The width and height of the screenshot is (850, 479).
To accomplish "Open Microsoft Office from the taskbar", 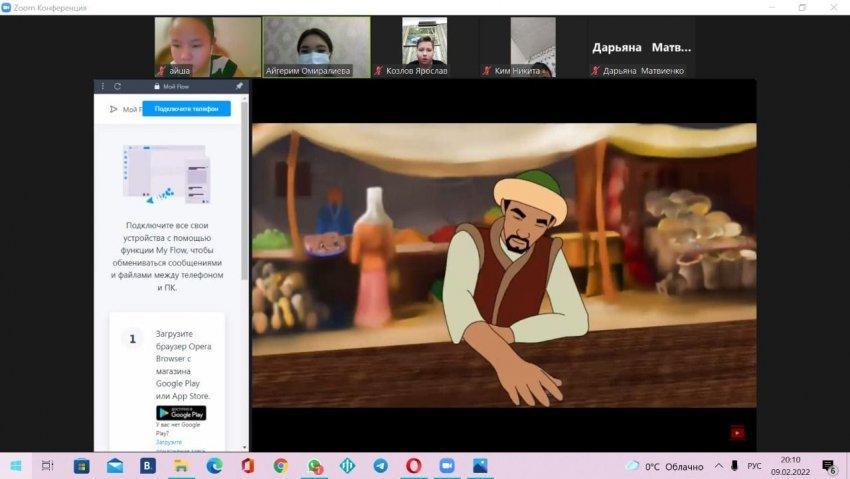I will [x=247, y=466].
